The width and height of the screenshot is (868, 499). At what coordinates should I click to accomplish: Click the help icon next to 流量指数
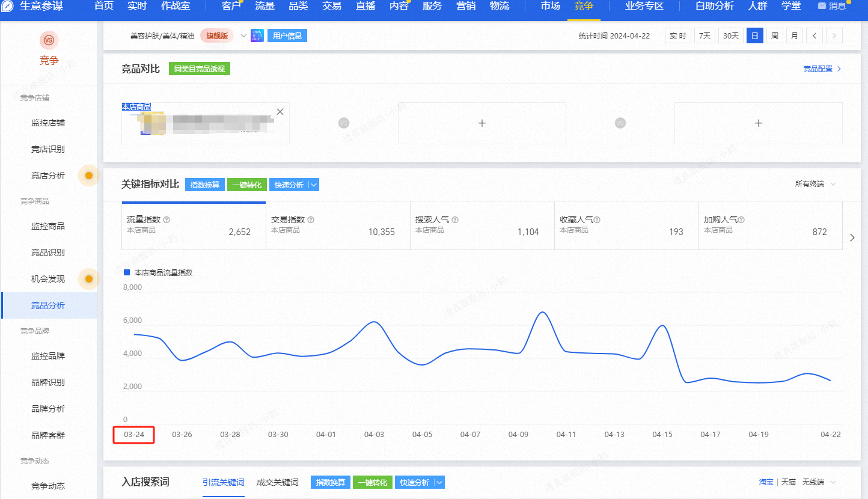167,220
